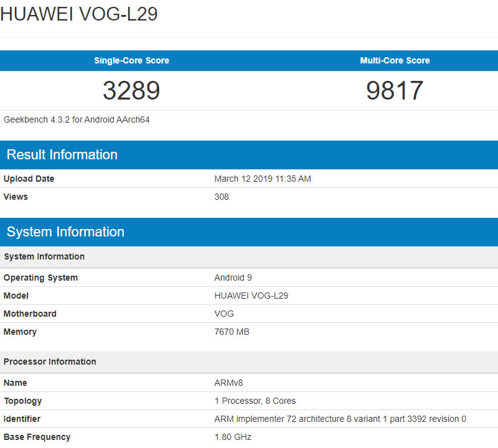The width and height of the screenshot is (498, 448).
Task: Click the Upload Date row label
Action: pos(29,179)
